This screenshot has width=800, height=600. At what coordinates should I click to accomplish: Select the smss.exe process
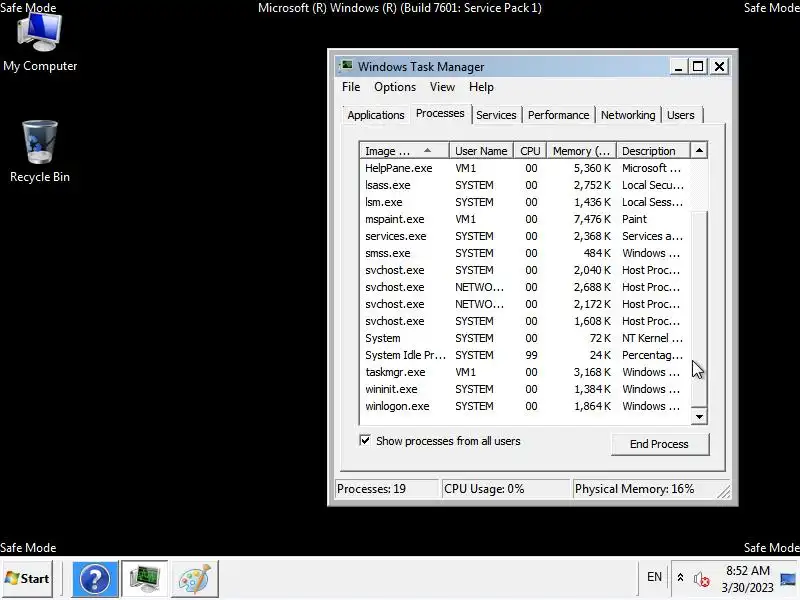(524, 253)
